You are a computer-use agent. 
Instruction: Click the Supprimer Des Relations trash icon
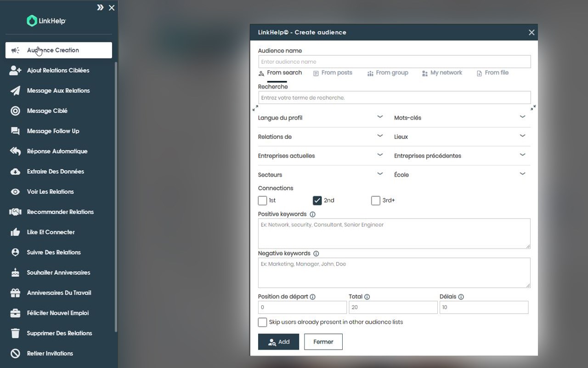pos(16,333)
